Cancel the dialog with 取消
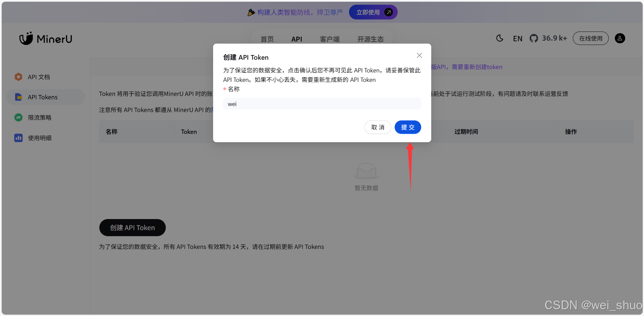Screen dimensions: 644x316 pos(378,127)
